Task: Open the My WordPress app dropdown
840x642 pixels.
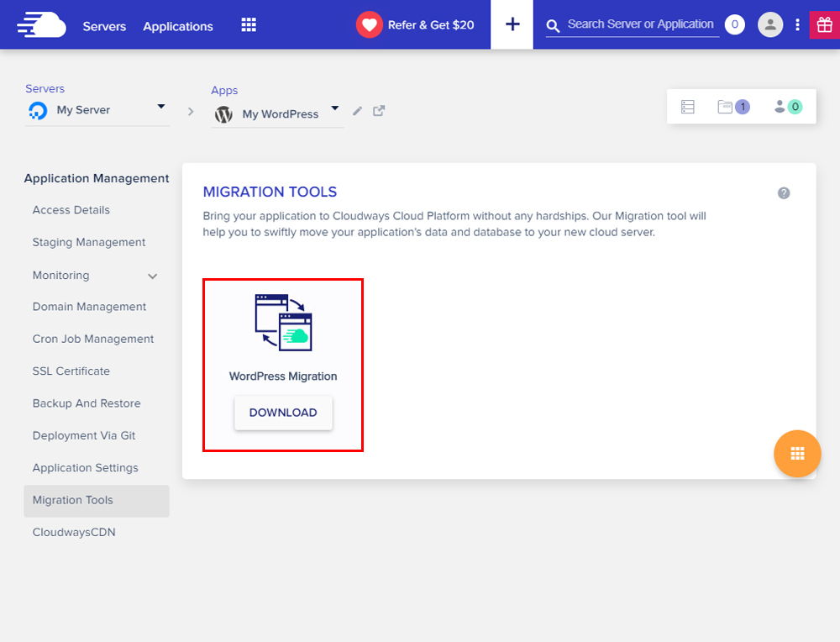Action: point(277,114)
